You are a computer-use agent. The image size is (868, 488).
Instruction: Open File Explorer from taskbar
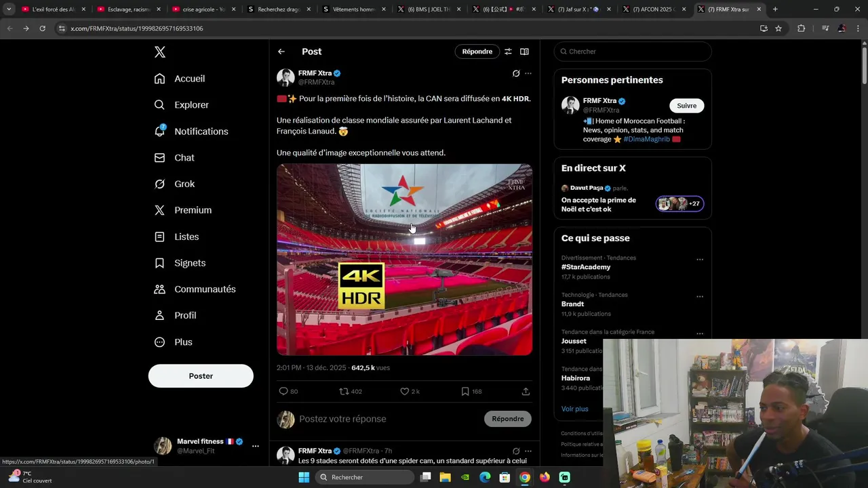pos(446,477)
